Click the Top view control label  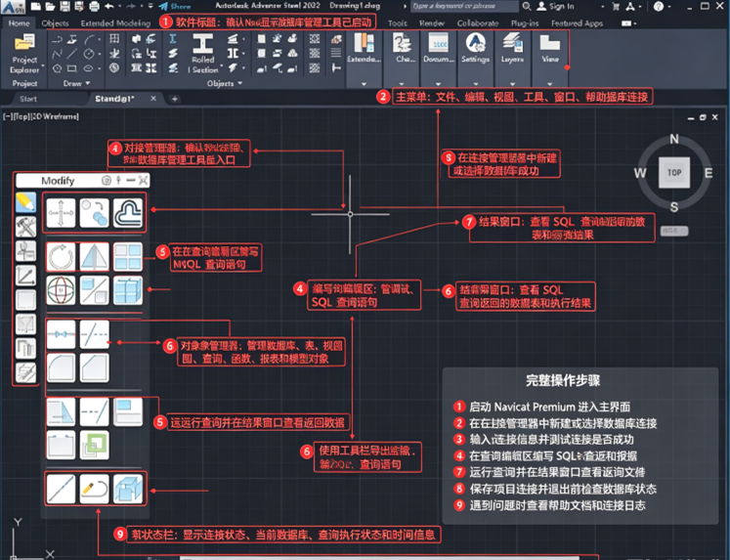21,116
